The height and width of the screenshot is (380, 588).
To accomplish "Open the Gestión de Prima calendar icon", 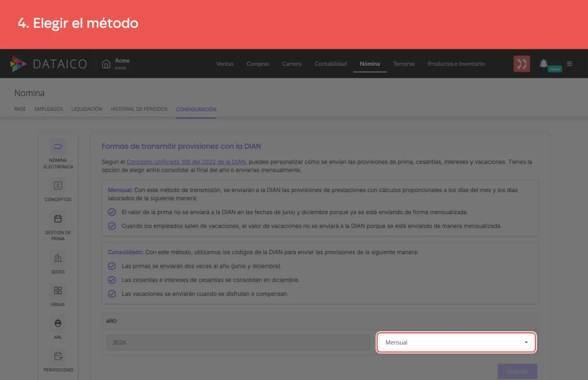I will (58, 219).
